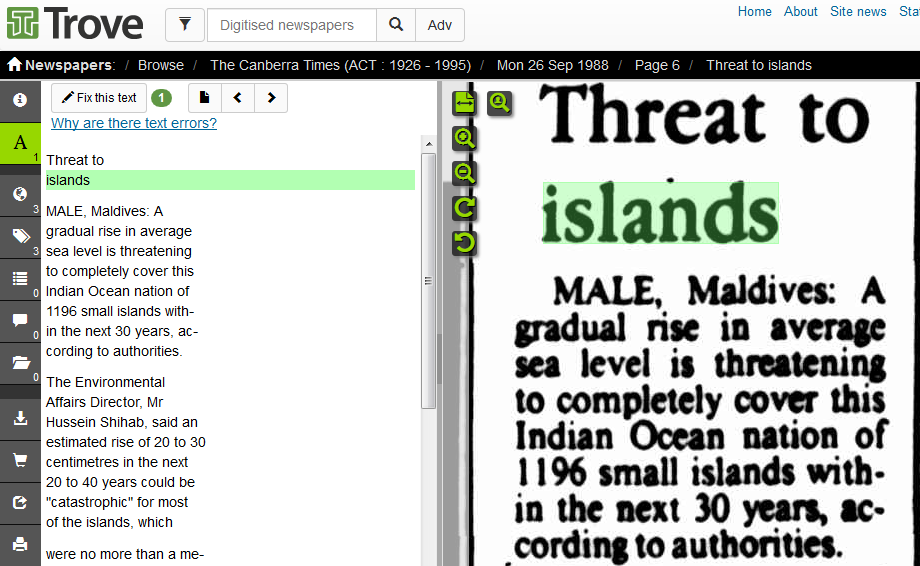Click the shopping cart icon
This screenshot has height=566, width=920.
coord(20,461)
